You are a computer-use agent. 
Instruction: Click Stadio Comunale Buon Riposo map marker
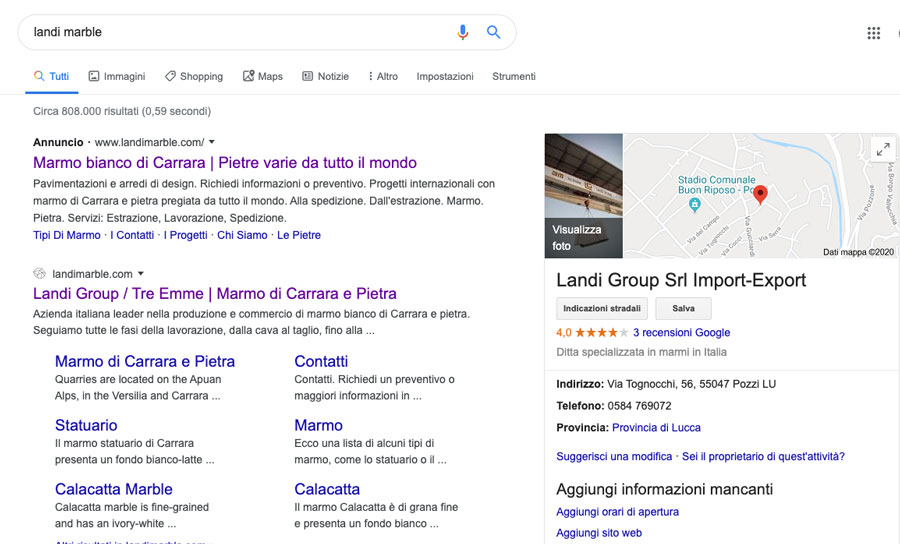coord(695,204)
